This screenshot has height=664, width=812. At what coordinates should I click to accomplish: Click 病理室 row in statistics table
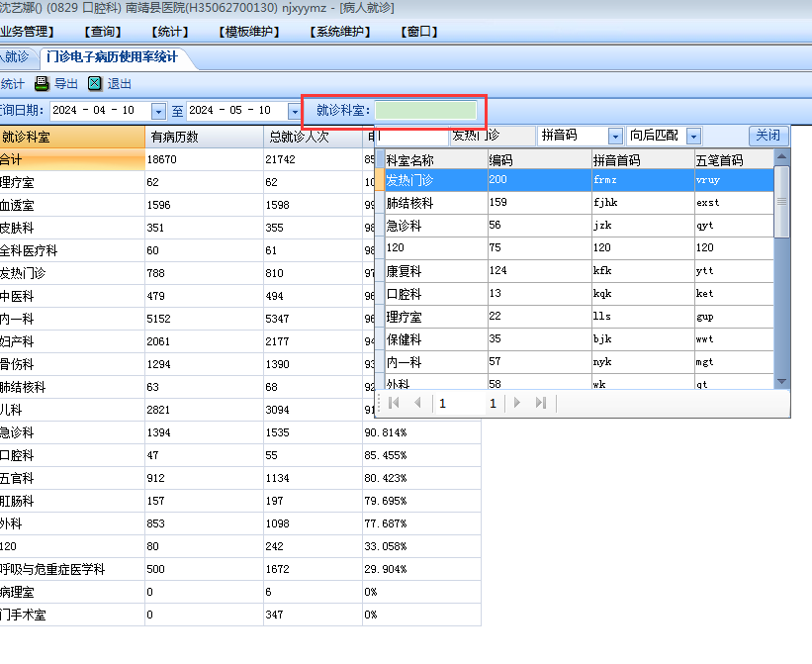240,592
